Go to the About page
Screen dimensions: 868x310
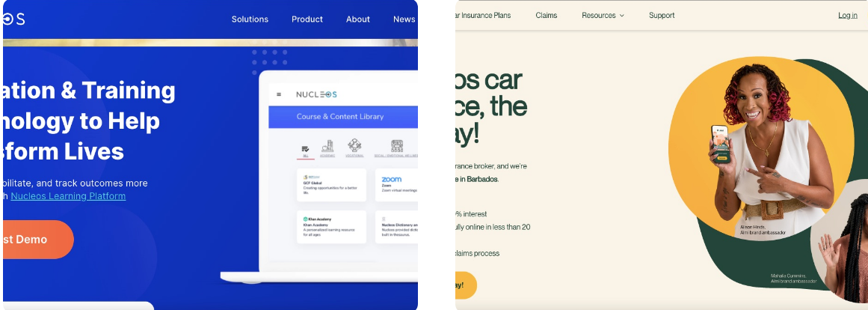(x=358, y=19)
